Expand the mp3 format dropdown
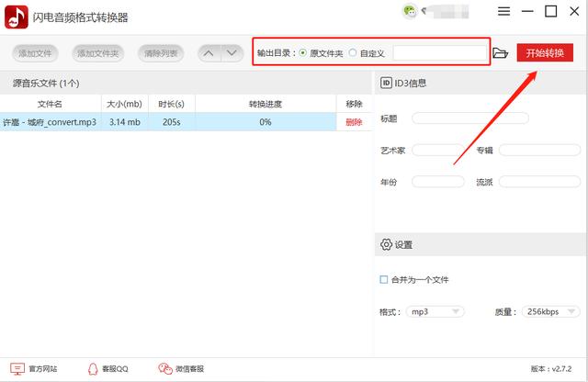 435,312
